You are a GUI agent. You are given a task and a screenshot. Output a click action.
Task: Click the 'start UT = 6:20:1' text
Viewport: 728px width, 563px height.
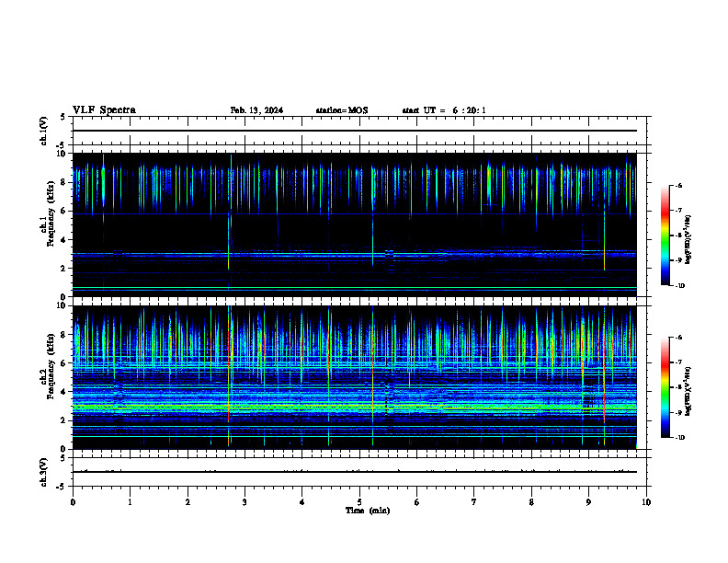(444, 110)
